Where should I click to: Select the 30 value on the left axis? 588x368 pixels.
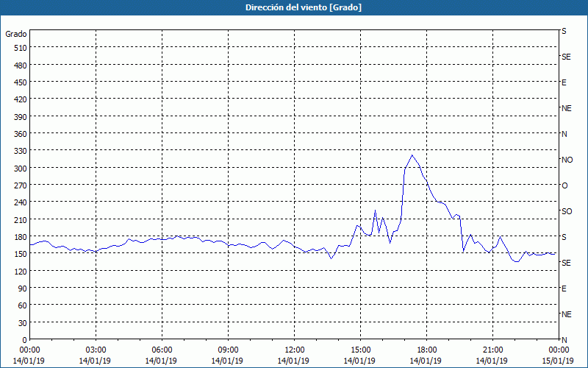[x=23, y=323]
